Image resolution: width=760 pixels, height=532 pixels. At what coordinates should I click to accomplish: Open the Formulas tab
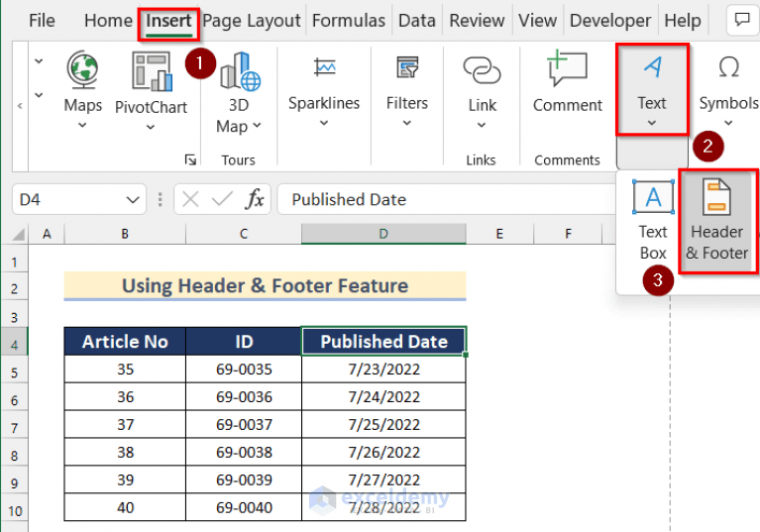click(x=349, y=21)
